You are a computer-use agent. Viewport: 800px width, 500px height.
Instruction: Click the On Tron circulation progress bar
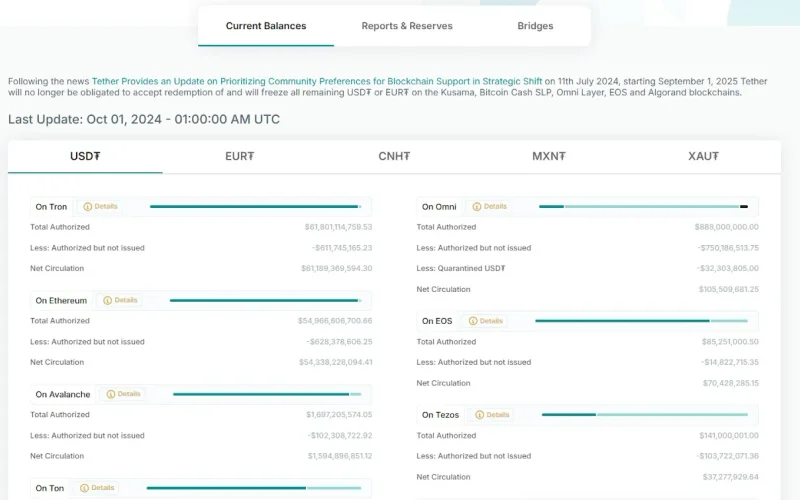tap(256, 207)
